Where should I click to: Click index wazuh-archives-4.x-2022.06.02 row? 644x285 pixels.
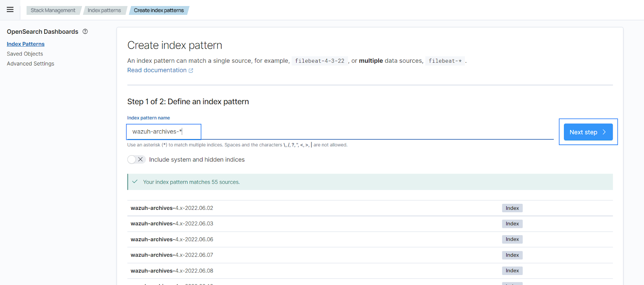click(x=172, y=208)
